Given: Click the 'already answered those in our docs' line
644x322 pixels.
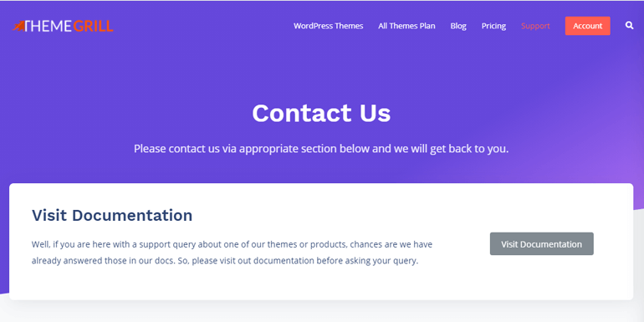Looking at the screenshot, I should coord(225,261).
